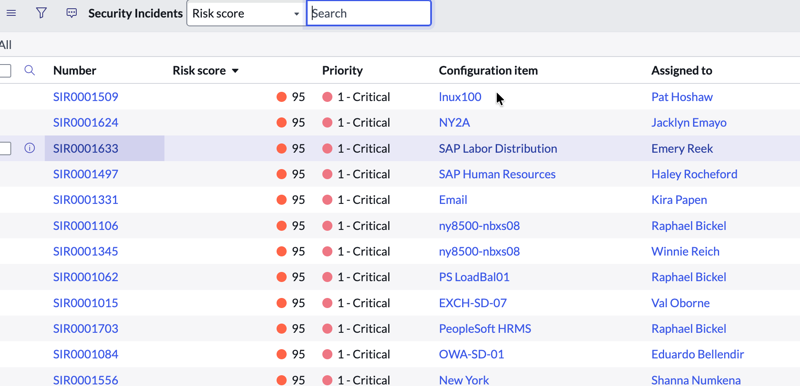Viewport: 800px width, 386px height.
Task: Click the Assigned to column header
Action: click(682, 70)
